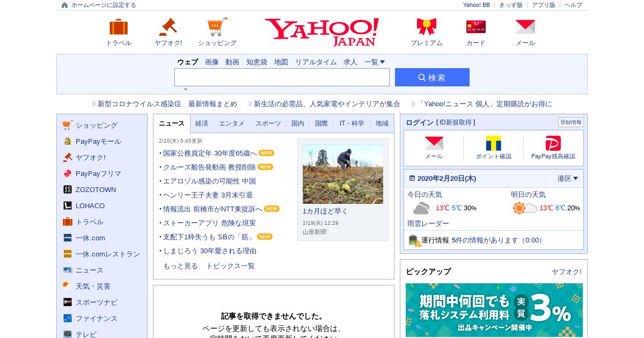This screenshot has height=338, width=644.
Task: Open 新型コロナウイルス感染症 最新情報まとめ link
Action: point(167,104)
